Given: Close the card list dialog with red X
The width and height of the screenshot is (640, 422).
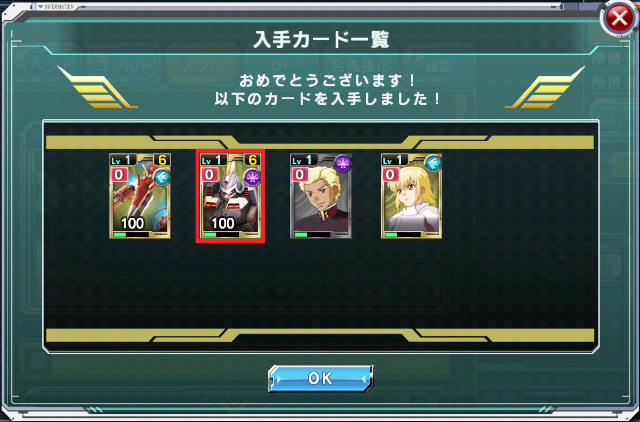Looking at the screenshot, I should click(x=619, y=18).
